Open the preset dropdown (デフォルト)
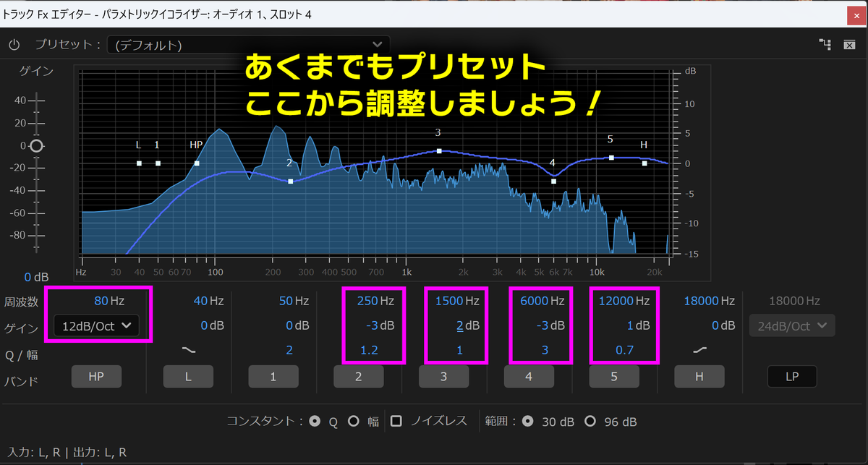The height and width of the screenshot is (465, 868). pyautogui.click(x=248, y=45)
